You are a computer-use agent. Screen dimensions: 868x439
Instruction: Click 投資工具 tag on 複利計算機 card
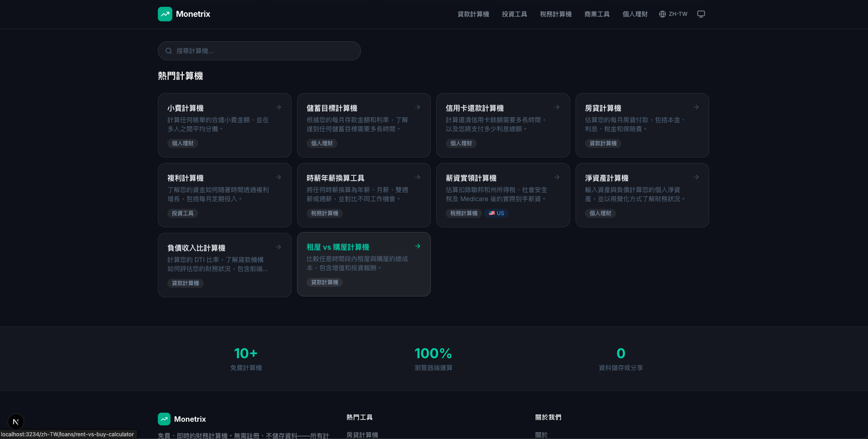pos(183,213)
